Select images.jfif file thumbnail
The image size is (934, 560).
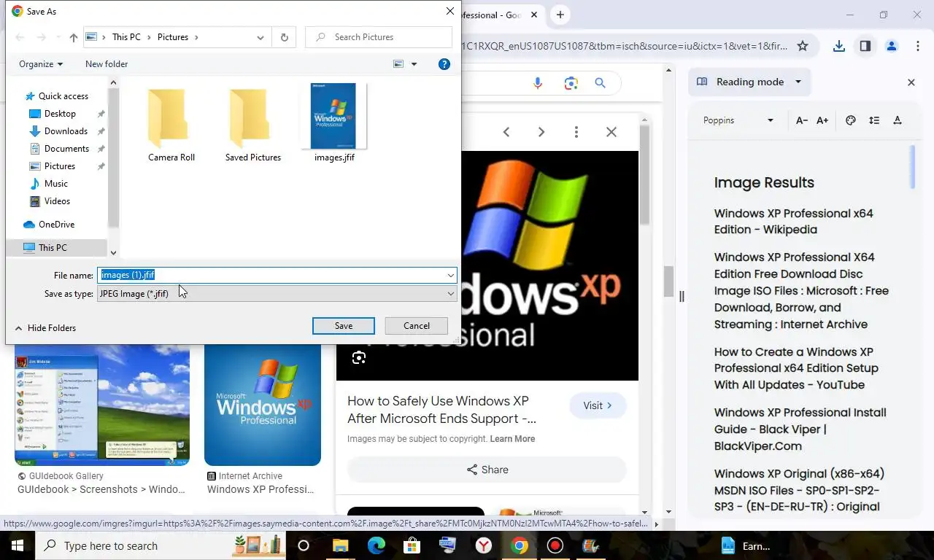[334, 122]
